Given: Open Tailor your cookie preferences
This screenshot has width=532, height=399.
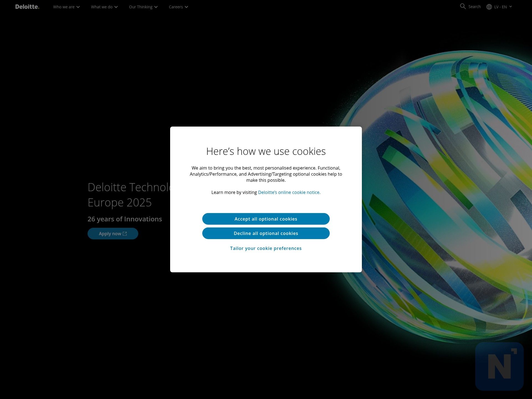Looking at the screenshot, I should click(x=266, y=248).
